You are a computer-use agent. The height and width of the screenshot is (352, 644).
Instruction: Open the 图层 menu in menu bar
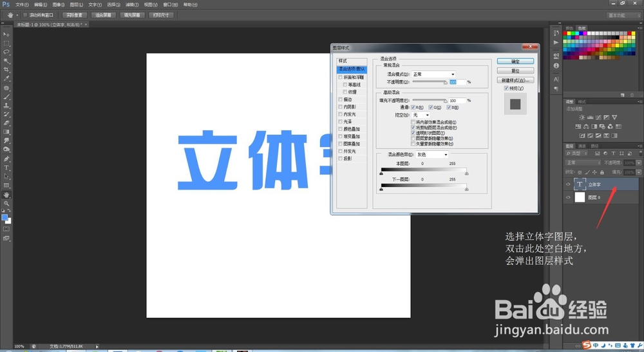coord(77,5)
